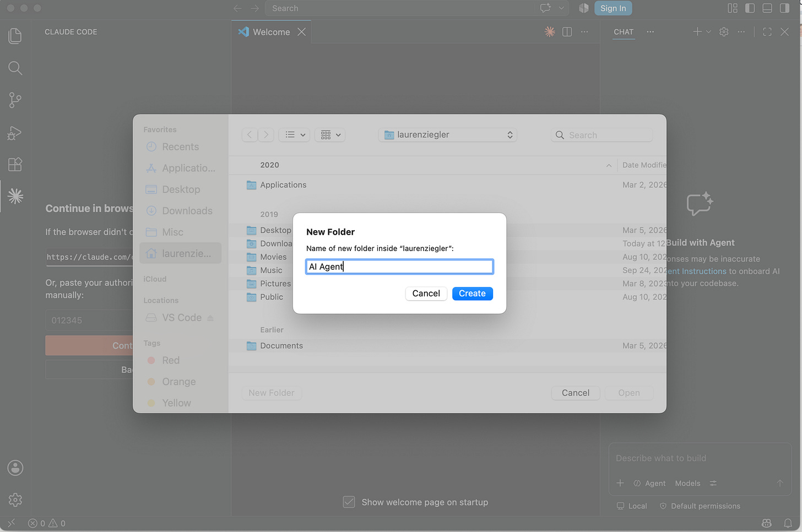
Task: Go forward with the title bar arrow
Action: point(255,8)
